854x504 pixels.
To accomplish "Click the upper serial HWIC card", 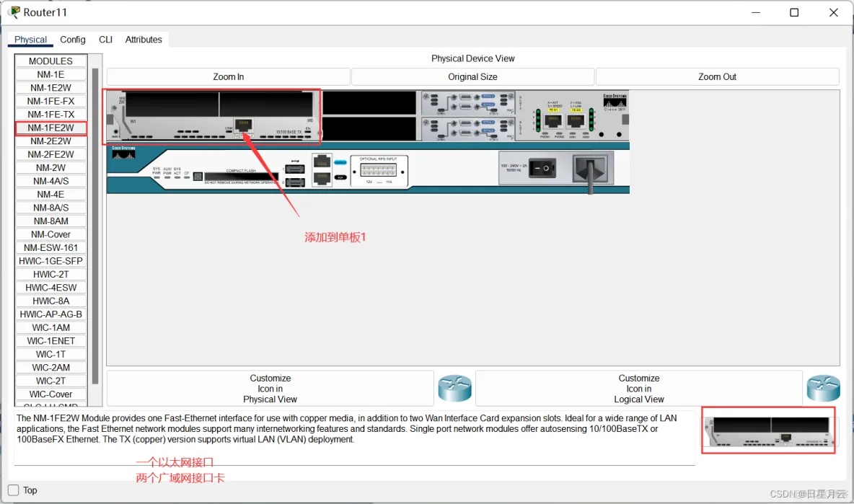I will click(x=468, y=103).
